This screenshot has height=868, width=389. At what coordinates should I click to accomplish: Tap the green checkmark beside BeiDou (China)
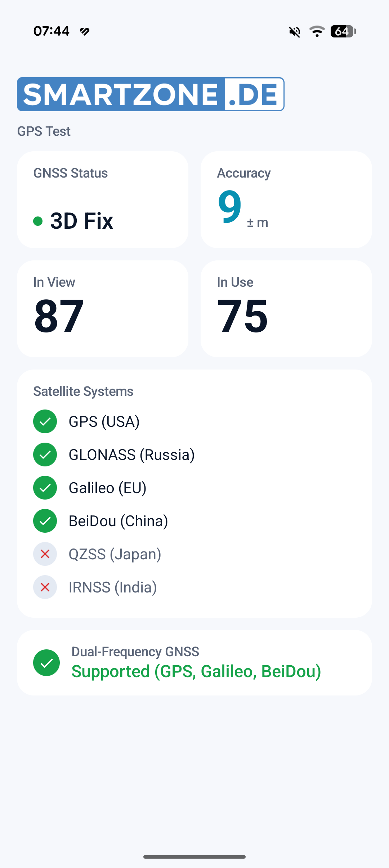pyautogui.click(x=45, y=521)
